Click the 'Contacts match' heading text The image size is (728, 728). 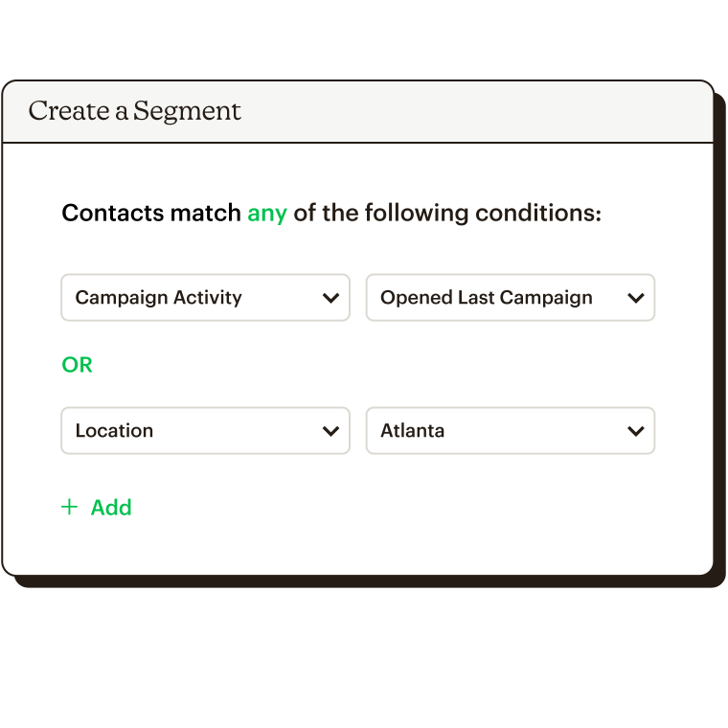tap(151, 213)
